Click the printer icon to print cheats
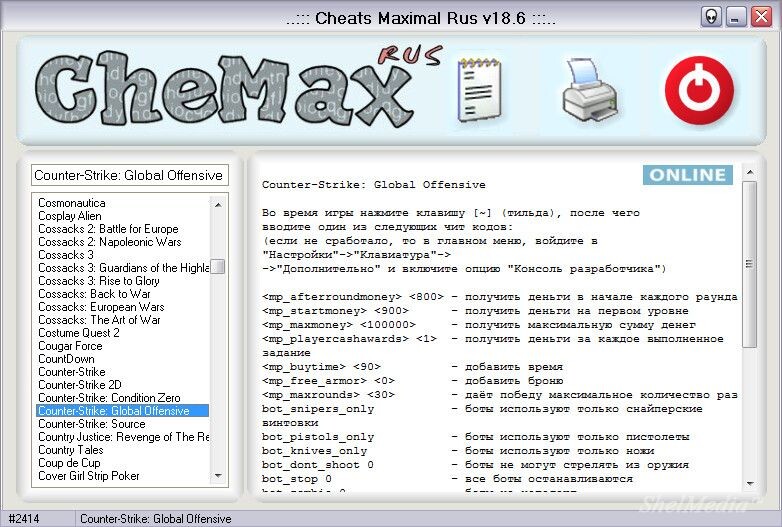Viewport: 782px width, 527px height. pos(589,90)
